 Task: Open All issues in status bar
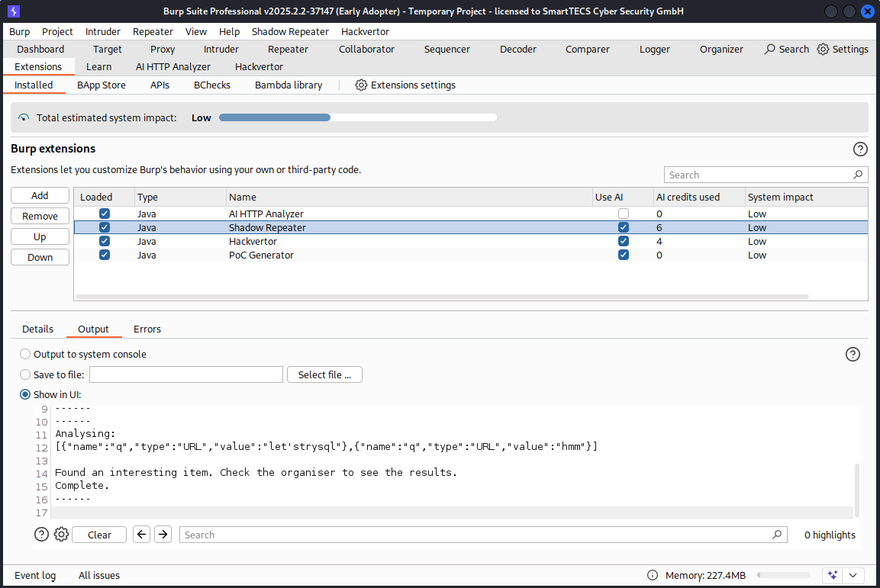point(98,575)
